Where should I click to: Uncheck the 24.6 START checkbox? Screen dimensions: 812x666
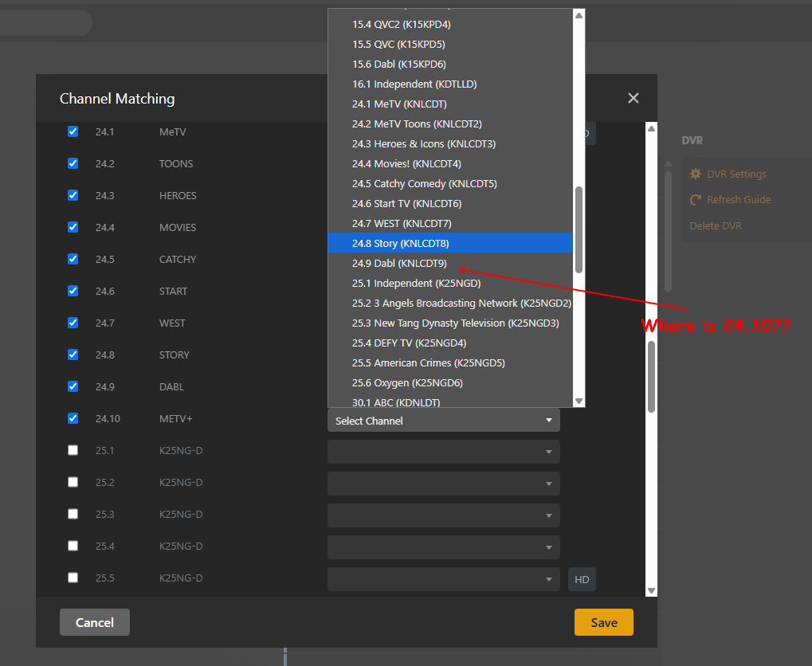pos(73,291)
